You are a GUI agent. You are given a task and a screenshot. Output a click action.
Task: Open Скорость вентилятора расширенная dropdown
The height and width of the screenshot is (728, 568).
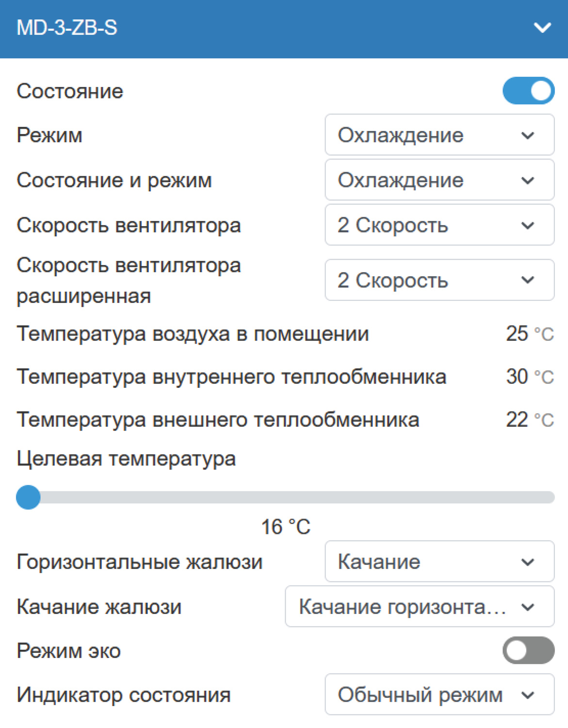[x=439, y=280]
